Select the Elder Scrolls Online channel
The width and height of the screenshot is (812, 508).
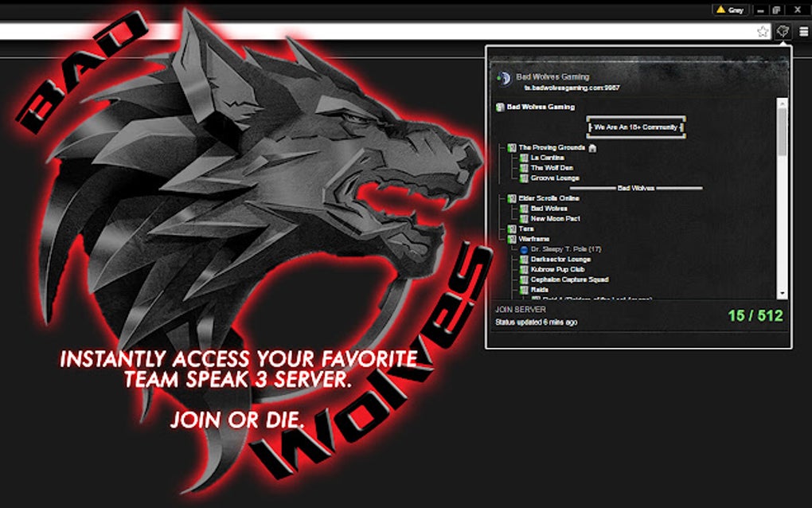point(549,197)
